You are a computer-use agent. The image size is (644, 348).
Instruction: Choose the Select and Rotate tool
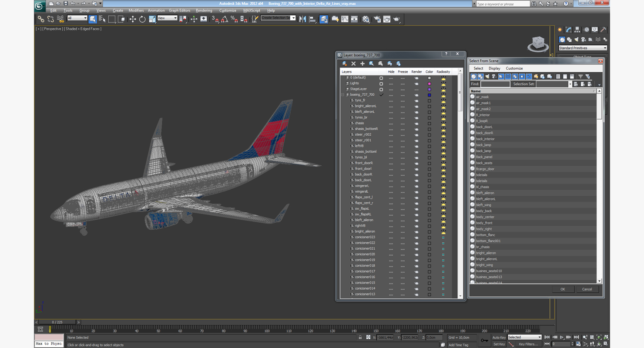(142, 19)
